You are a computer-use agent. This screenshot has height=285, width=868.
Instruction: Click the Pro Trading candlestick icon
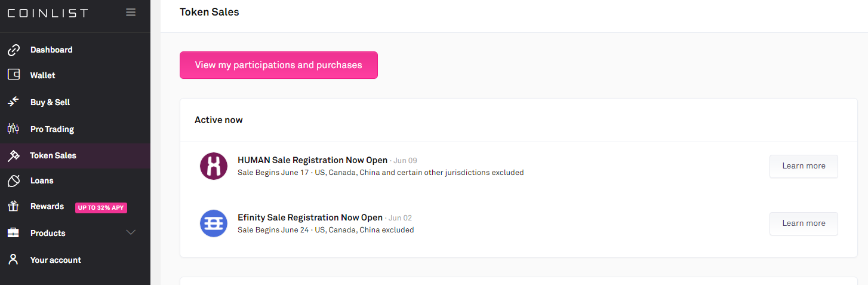coord(14,129)
